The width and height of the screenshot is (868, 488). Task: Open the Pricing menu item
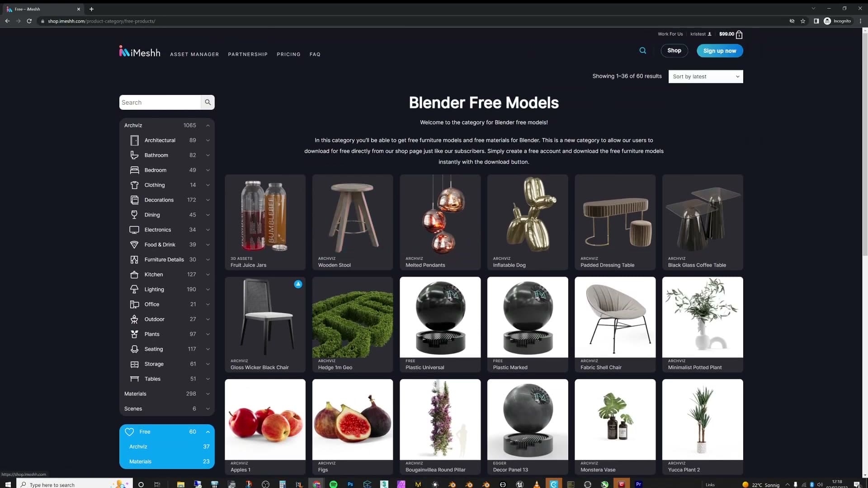[288, 54]
